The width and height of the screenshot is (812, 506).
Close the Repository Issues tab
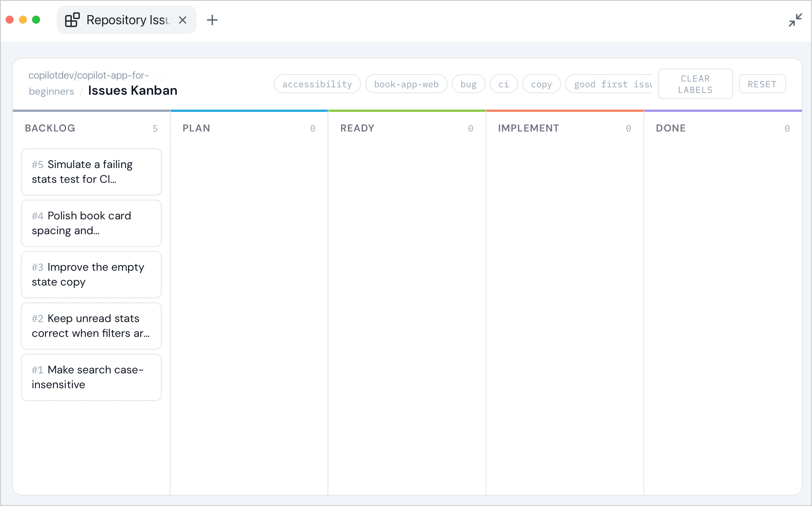[182, 20]
